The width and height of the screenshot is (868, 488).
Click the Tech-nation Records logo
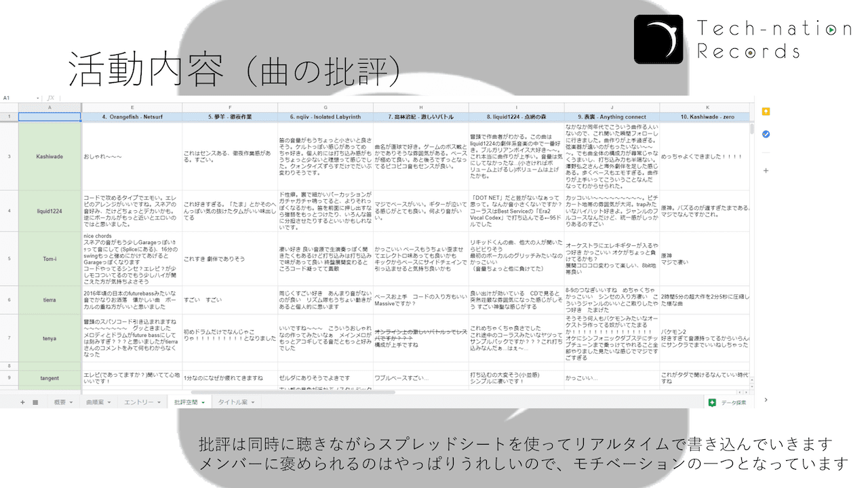[x=658, y=39]
